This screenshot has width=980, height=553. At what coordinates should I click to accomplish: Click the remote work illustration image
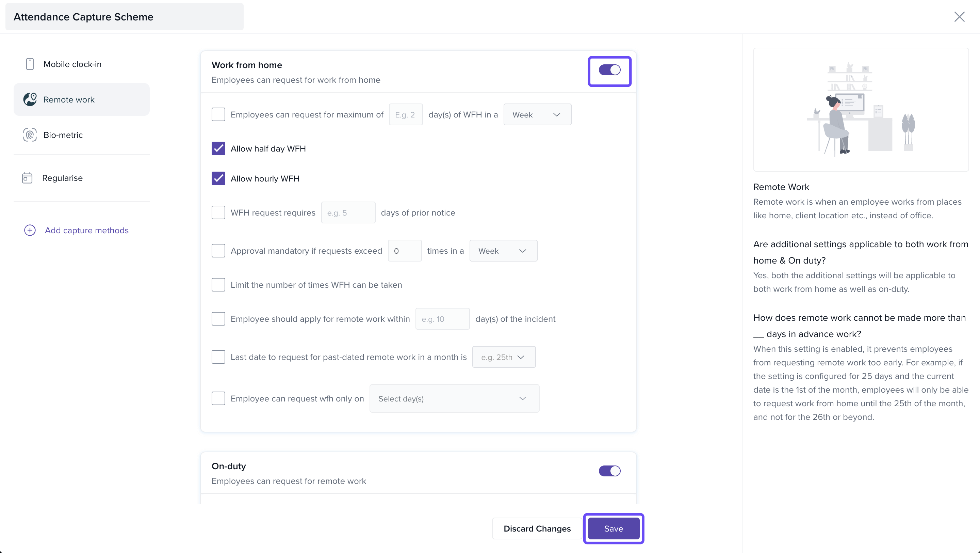coord(861,110)
